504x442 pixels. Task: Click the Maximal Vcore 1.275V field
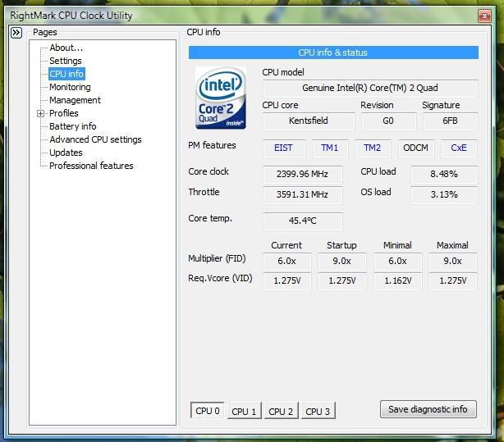click(453, 281)
